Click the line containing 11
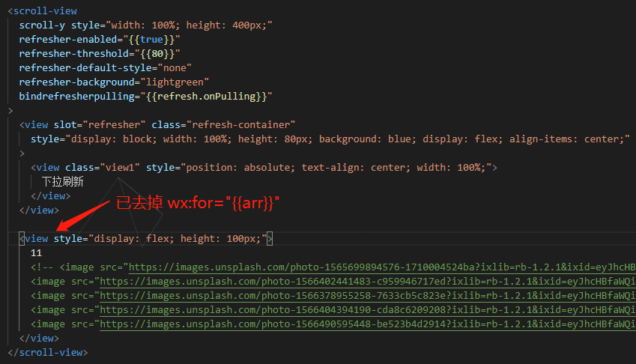Screen dimensions: 636x364 (37, 253)
